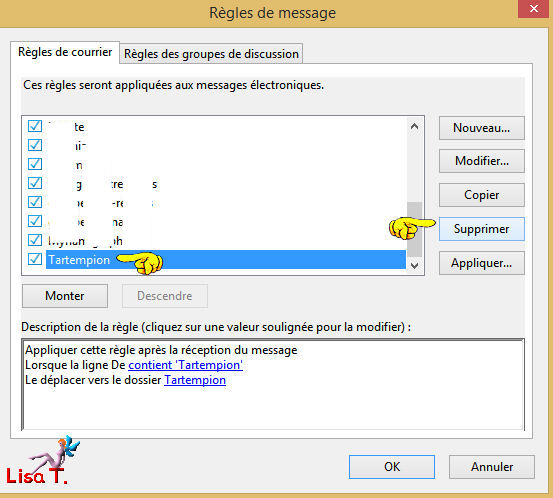Click the Modifier... button

(481, 161)
